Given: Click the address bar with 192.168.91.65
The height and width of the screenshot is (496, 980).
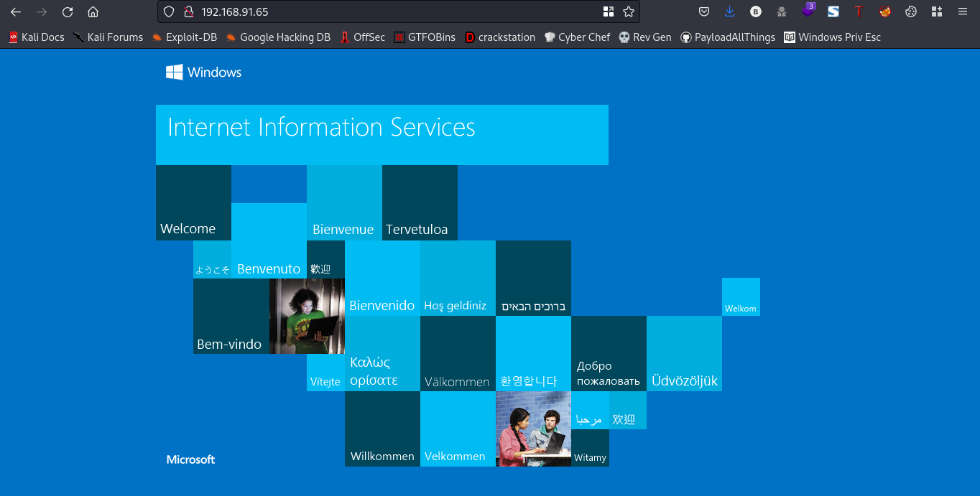Looking at the screenshot, I should pyautogui.click(x=399, y=11).
